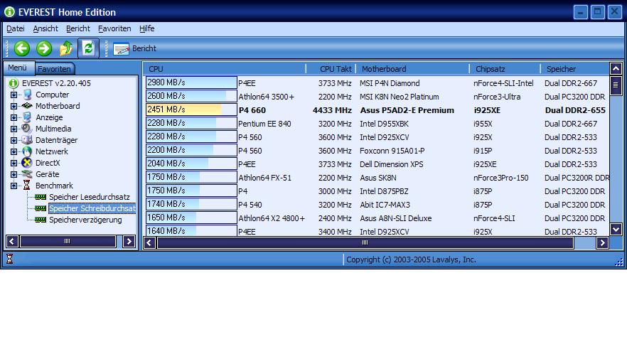Screen dimensions: 627x364
Task: Go back with the green left arrow
Action: coord(21,48)
